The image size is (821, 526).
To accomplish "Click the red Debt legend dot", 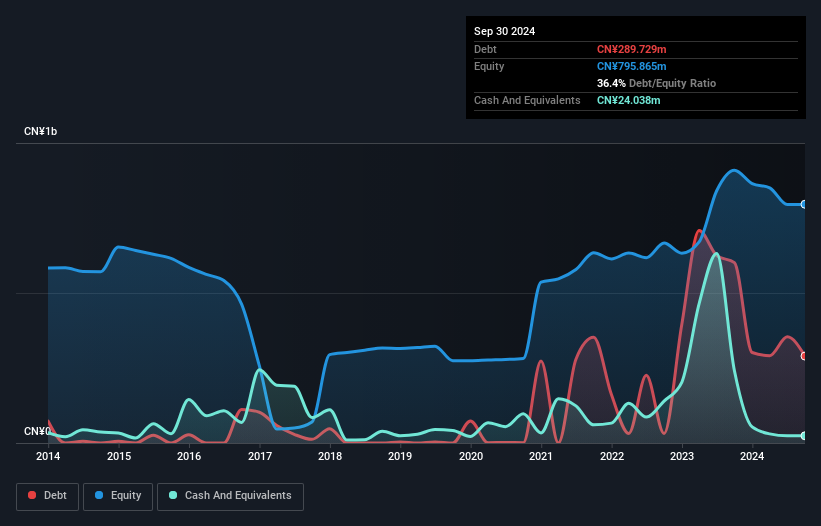I will 32,495.
